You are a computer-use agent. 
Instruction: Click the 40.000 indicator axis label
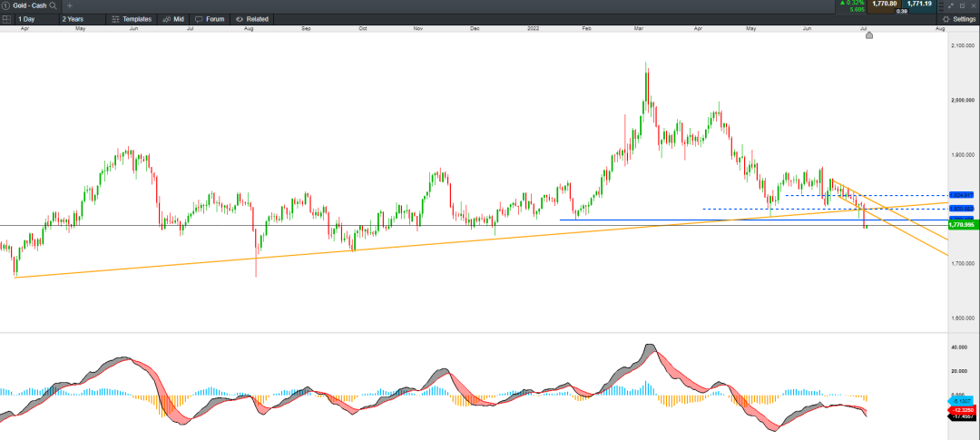tap(959, 347)
